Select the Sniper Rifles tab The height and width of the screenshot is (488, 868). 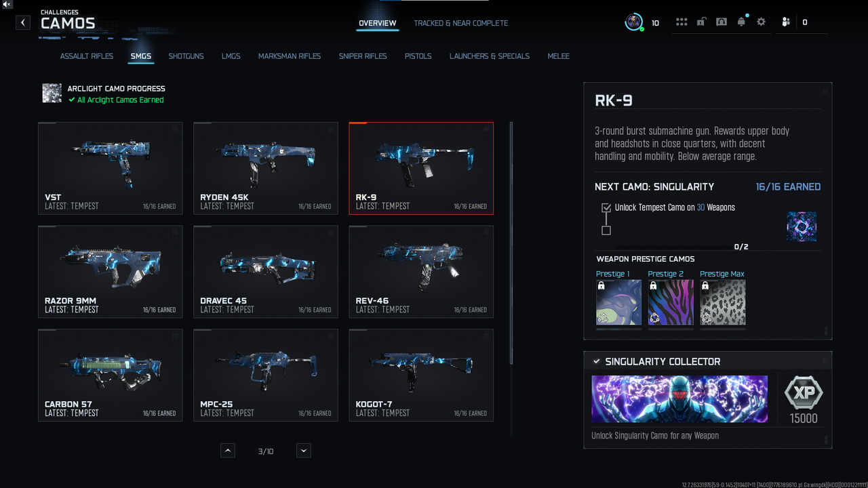[x=363, y=56]
